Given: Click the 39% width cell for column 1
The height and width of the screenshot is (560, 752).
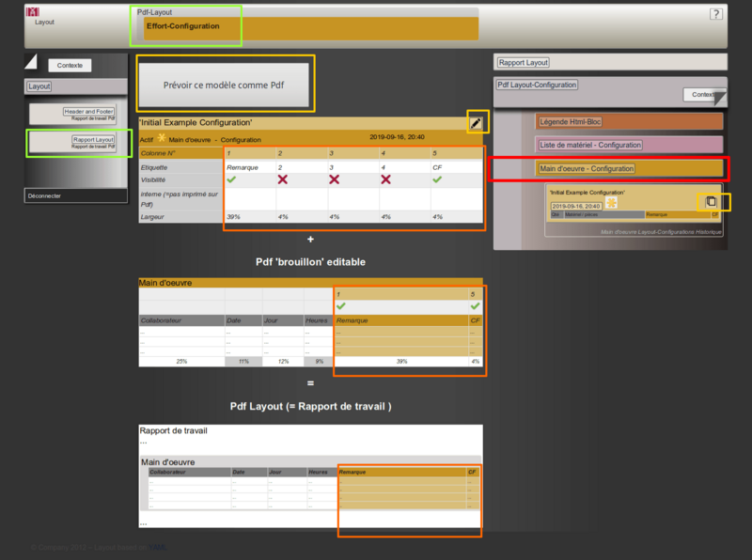Looking at the screenshot, I should point(233,217).
